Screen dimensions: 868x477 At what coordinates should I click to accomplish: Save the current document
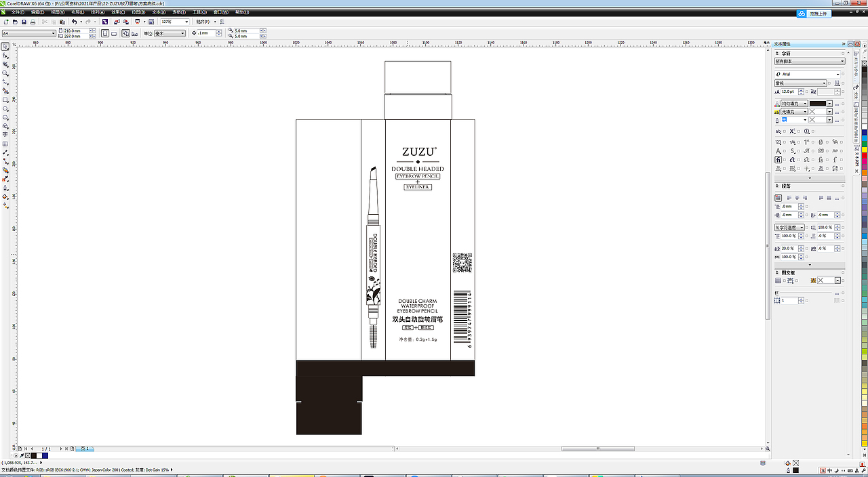coord(24,22)
